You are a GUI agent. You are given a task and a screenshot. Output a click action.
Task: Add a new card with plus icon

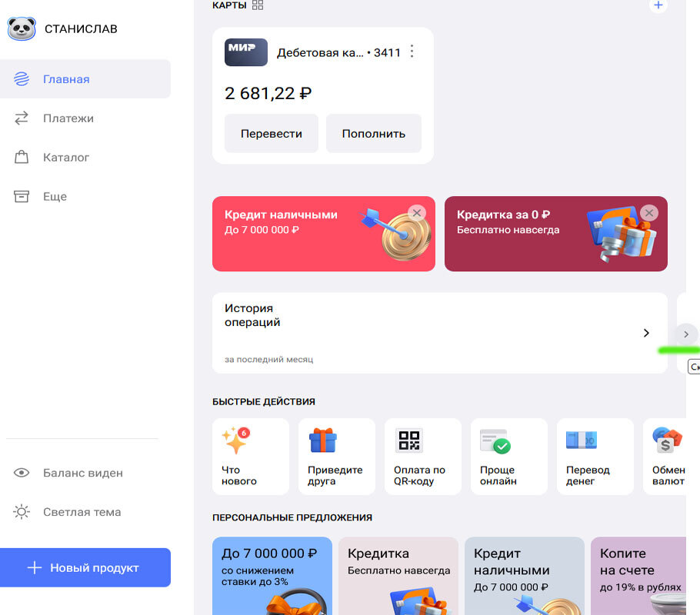pos(658,5)
